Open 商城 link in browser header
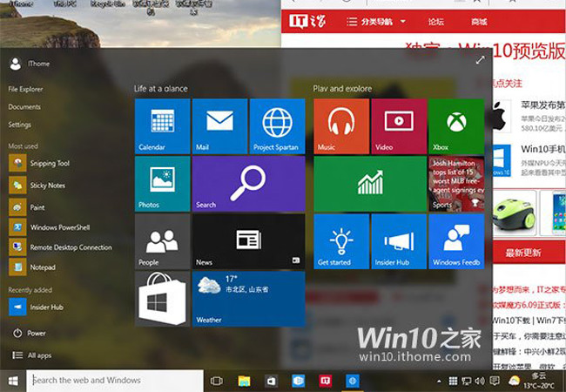The image size is (566, 392). [479, 22]
